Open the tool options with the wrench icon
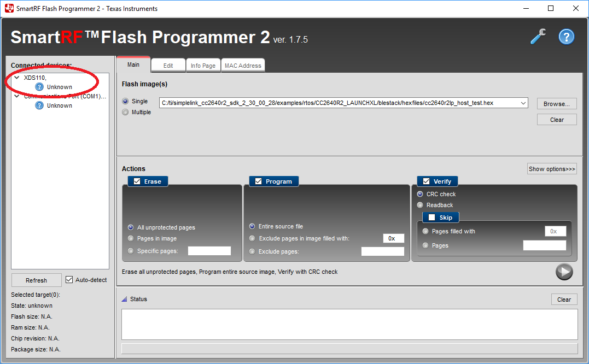 pos(538,36)
